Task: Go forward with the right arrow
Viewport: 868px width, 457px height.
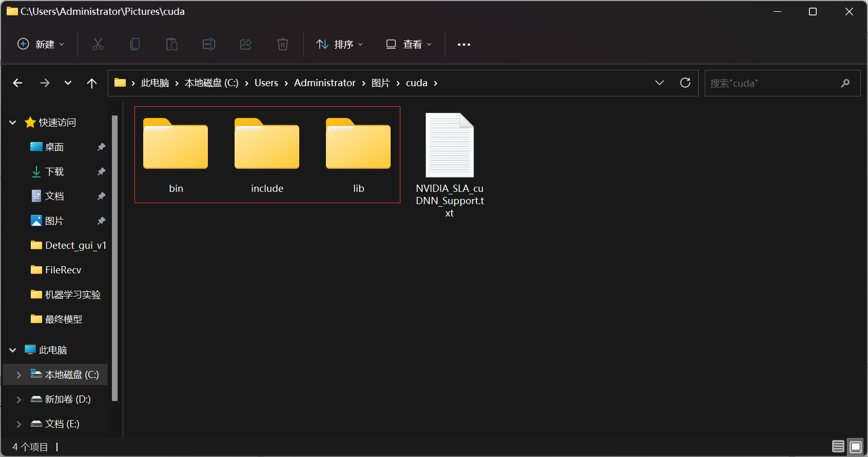Action: point(45,83)
